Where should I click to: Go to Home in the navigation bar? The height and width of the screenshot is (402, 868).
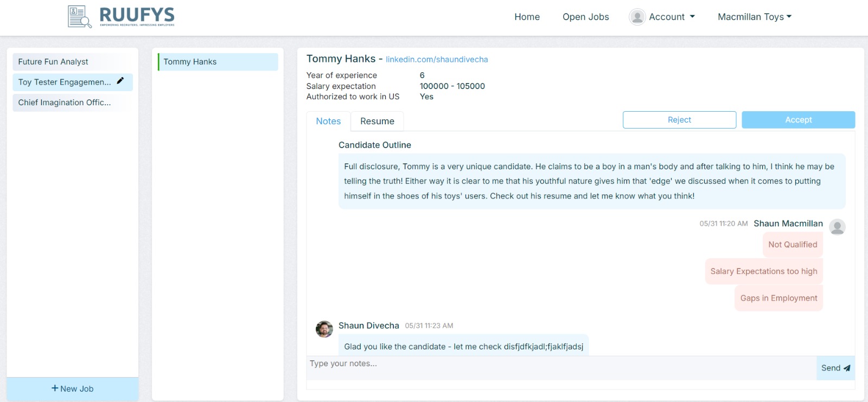coord(527,17)
